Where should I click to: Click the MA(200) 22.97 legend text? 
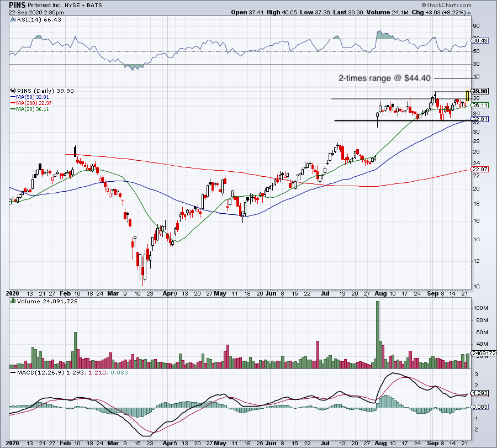[x=34, y=103]
